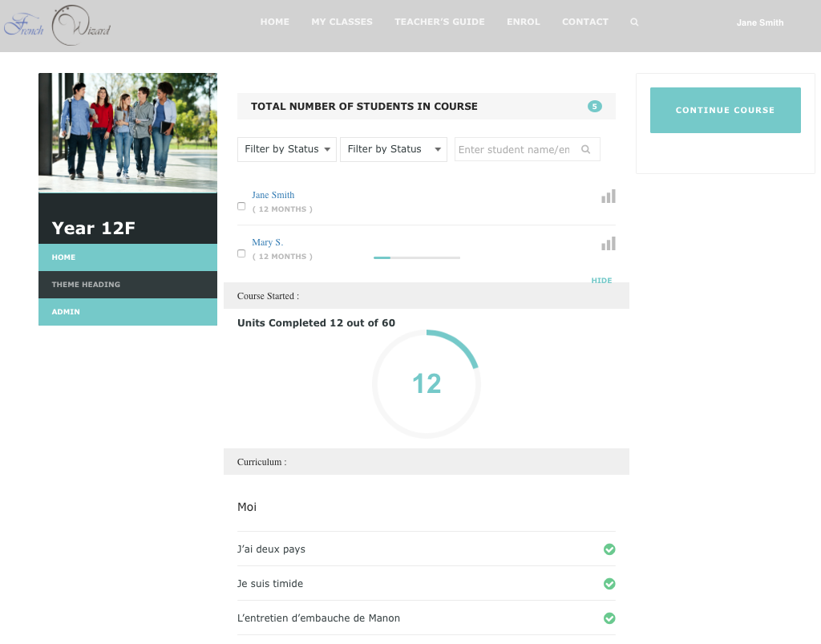Click the search magnifier in top navigation
This screenshot has width=821, height=644.
pos(634,22)
